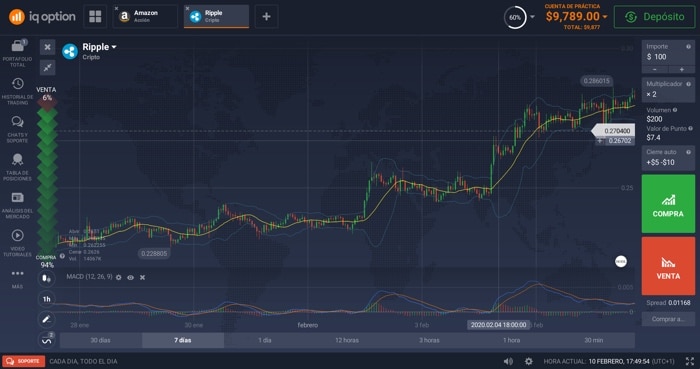
Task: Click info icon beside COMPRA percentage
Action: [x=62, y=256]
